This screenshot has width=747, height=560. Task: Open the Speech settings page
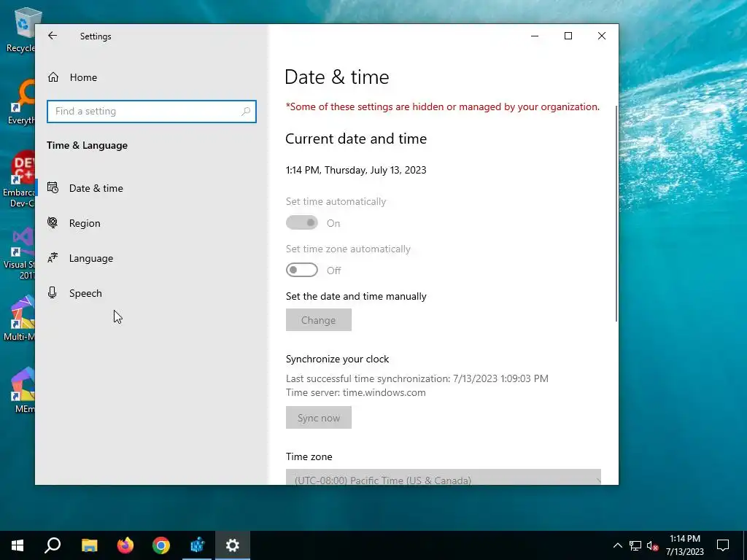tap(151, 293)
